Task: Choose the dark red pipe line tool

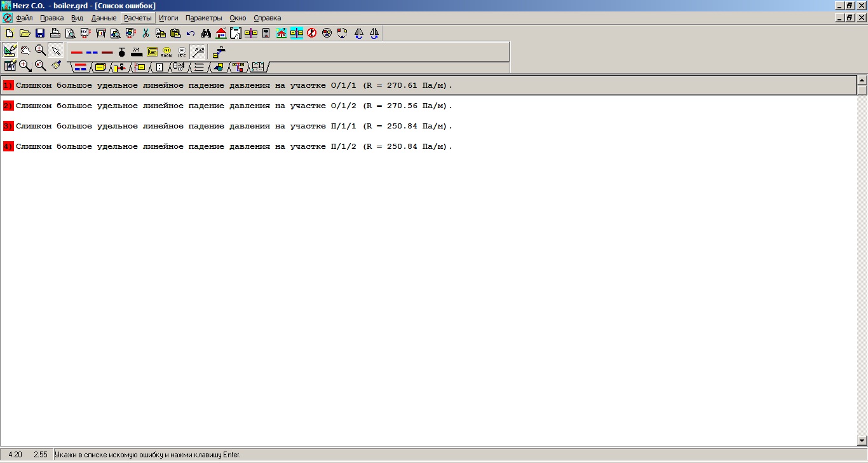Action: click(x=107, y=52)
